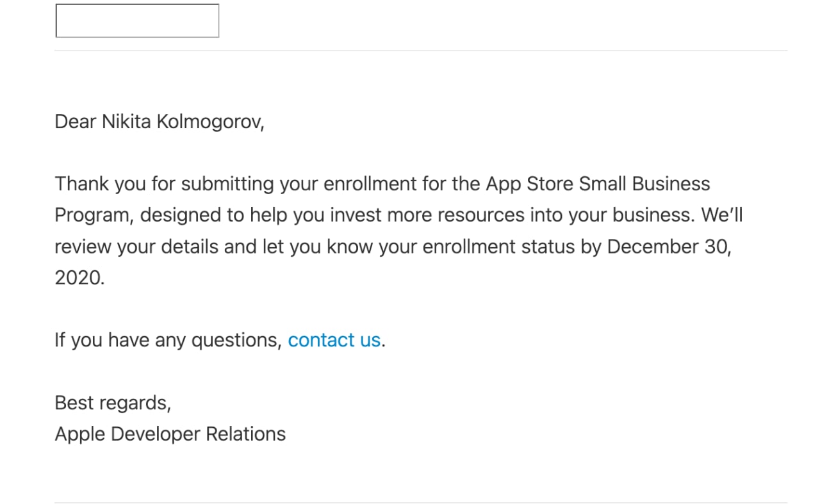Click the Dear Nikita Kolmogorov greeting line

pyautogui.click(x=160, y=122)
